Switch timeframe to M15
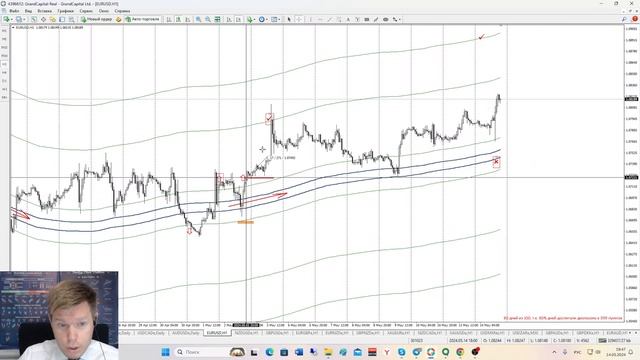This screenshot has height=360, width=640. (4, 47)
